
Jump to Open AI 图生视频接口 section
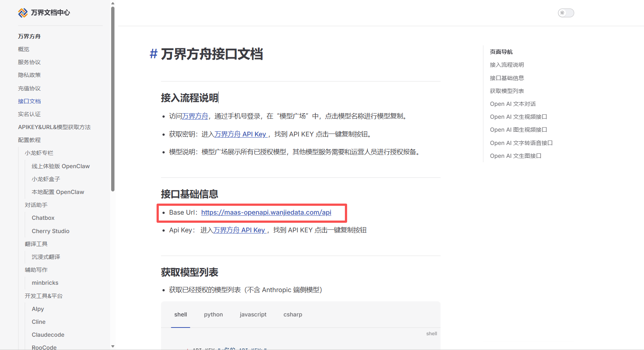coord(518,129)
